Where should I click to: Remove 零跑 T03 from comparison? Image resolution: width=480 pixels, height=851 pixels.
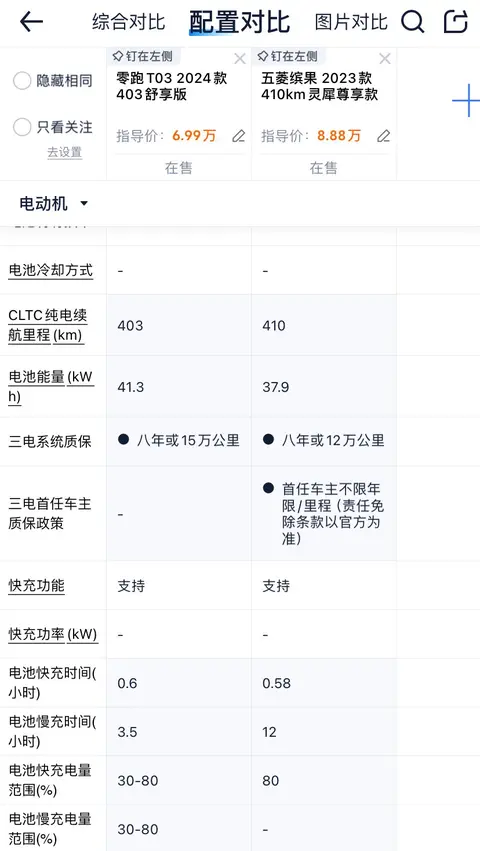[x=239, y=59]
